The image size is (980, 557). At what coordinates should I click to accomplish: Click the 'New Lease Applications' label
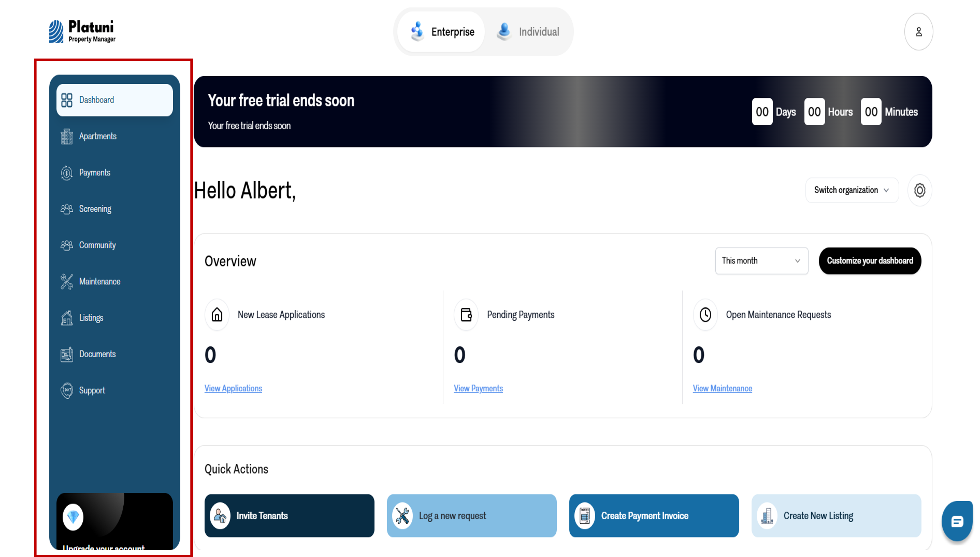(281, 314)
